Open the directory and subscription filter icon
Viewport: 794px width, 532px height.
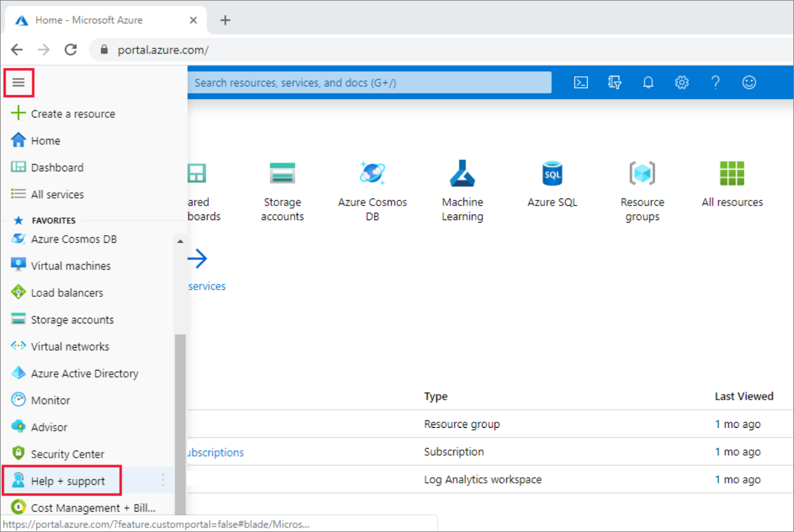tap(614, 82)
